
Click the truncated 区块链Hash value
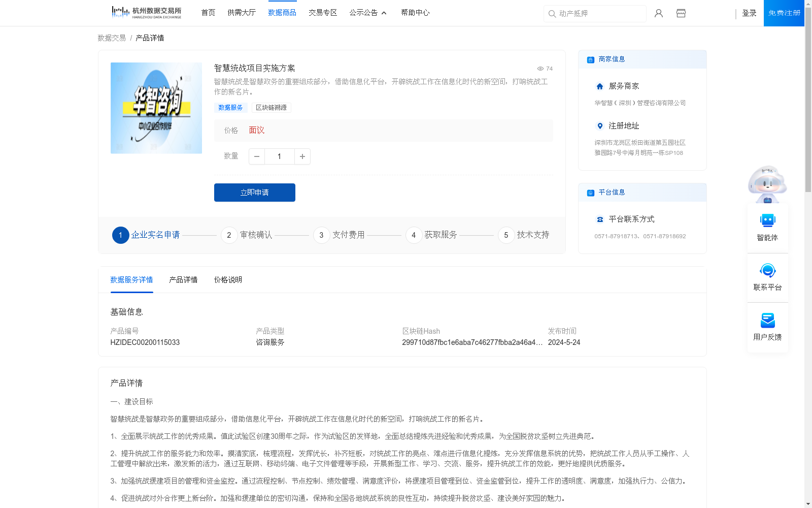(472, 342)
